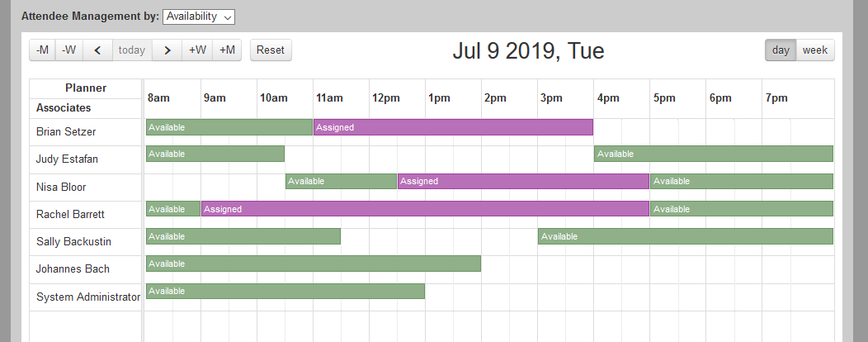This screenshot has height=342, width=868.
Task: Switch to week view
Action: tap(815, 50)
